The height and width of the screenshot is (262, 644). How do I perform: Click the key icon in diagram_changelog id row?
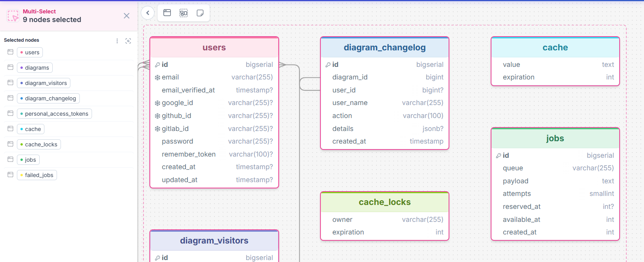pyautogui.click(x=328, y=65)
